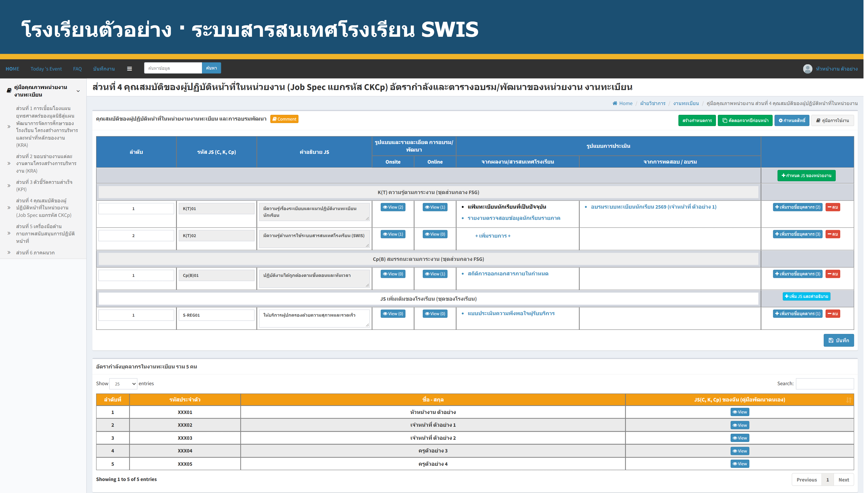Expand ส่วนที่ 6 ภาคผนวก sidebar item
This screenshot has height=493, width=868.
point(43,253)
